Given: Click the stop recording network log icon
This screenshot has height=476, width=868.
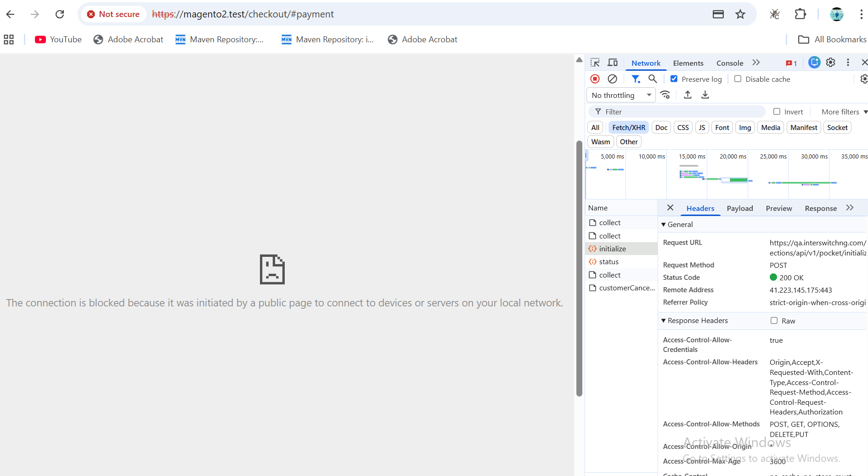Looking at the screenshot, I should 595,79.
